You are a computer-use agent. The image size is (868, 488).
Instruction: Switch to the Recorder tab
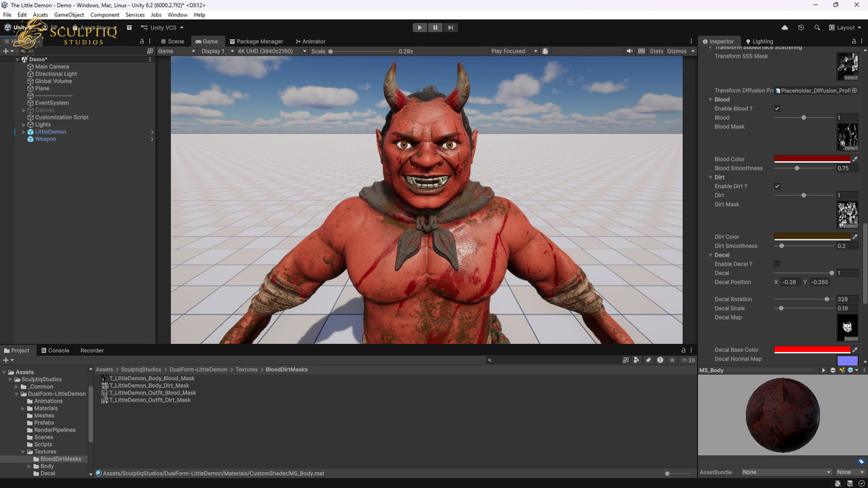click(x=92, y=351)
